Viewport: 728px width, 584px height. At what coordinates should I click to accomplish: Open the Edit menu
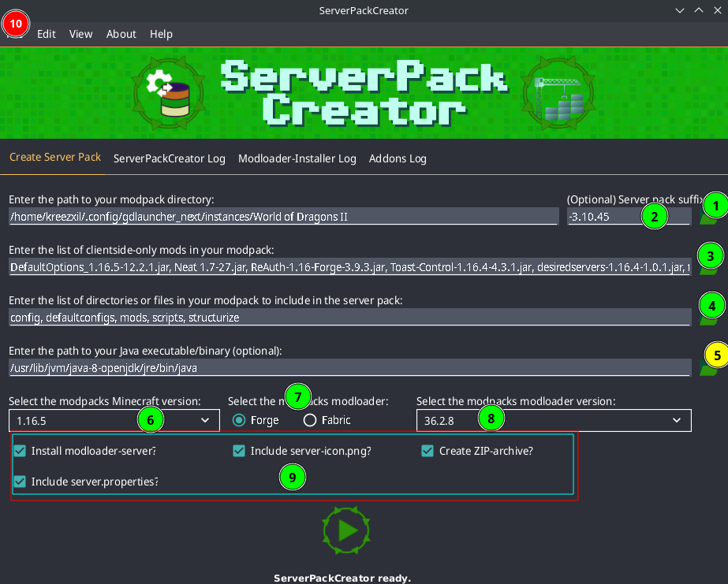tap(46, 34)
